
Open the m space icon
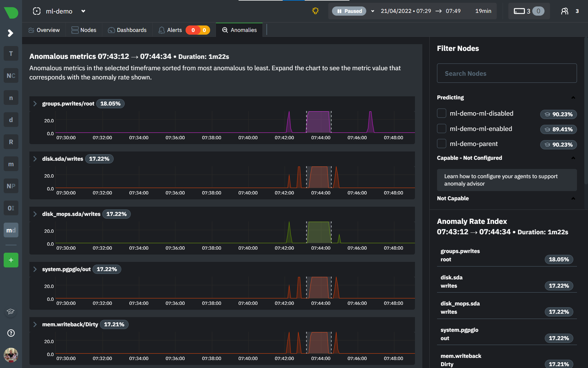tap(11, 164)
